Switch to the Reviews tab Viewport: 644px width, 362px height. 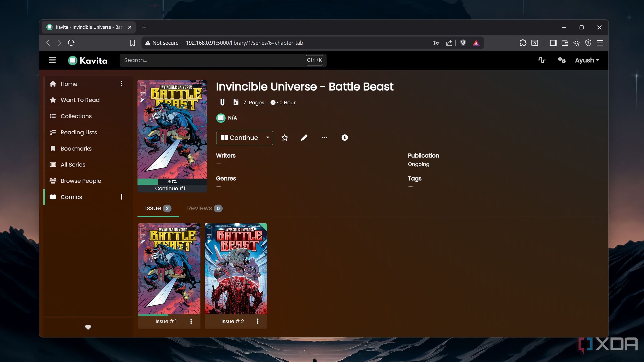click(x=204, y=208)
